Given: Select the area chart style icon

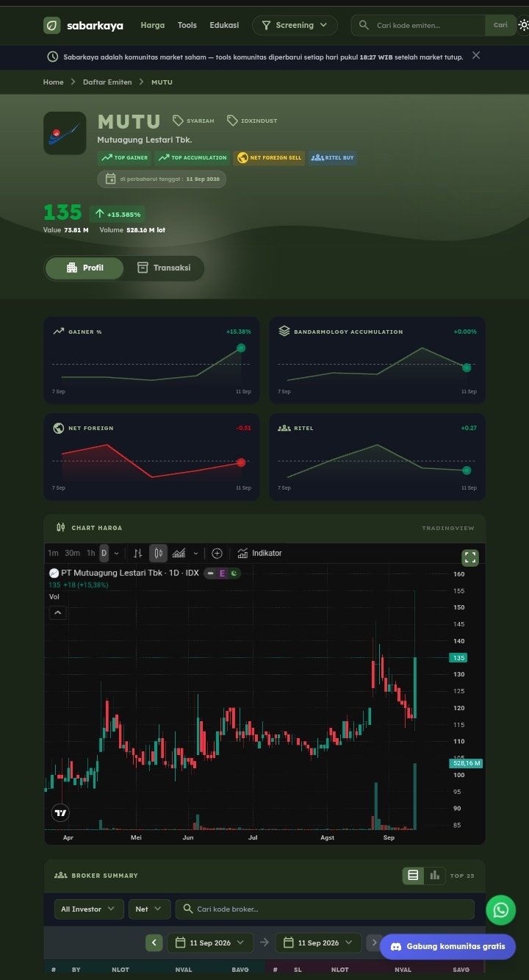Looking at the screenshot, I should click(179, 553).
